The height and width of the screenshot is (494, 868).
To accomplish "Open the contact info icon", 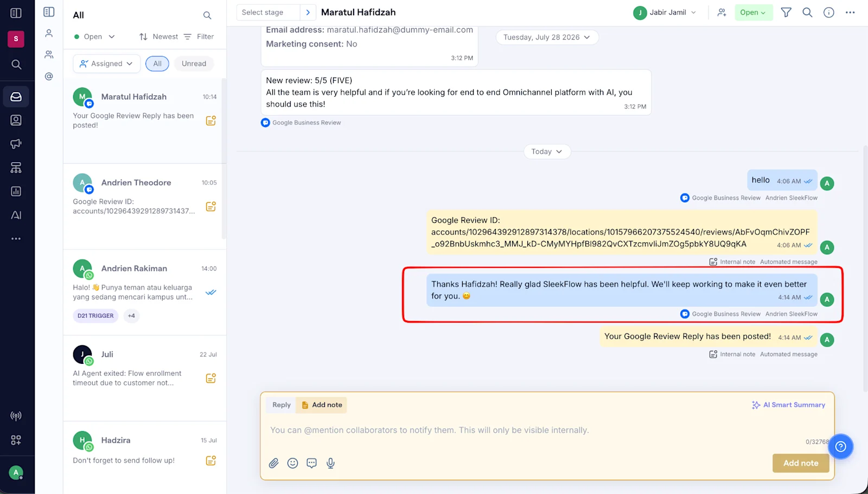I will coord(829,12).
